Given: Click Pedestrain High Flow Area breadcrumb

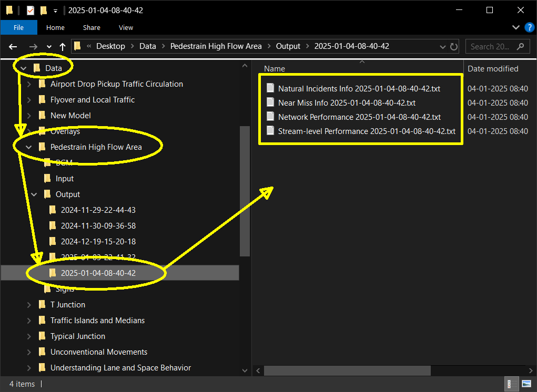Looking at the screenshot, I should click(216, 46).
